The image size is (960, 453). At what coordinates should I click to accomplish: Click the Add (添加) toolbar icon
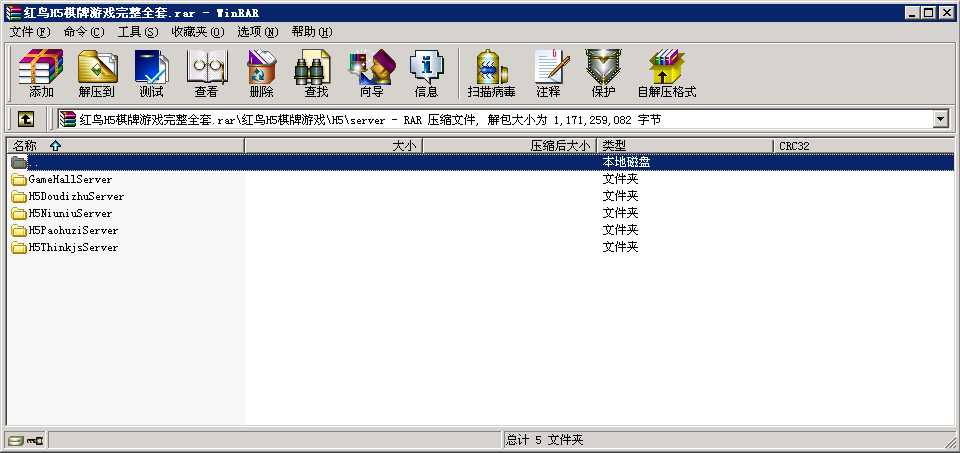pos(41,74)
